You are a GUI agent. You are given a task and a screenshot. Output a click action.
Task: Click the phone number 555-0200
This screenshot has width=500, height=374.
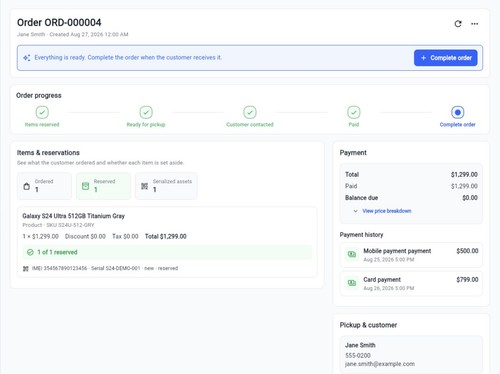click(x=358, y=356)
